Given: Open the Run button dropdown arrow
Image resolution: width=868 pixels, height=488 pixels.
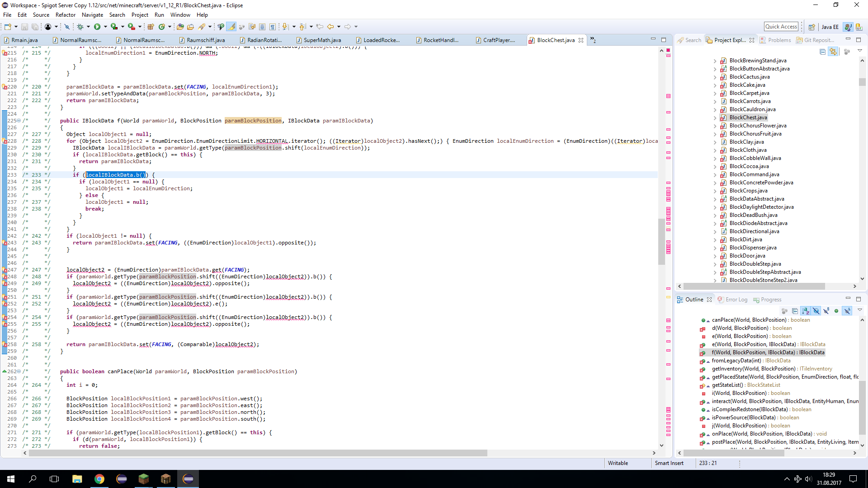Looking at the screenshot, I should pos(105,27).
